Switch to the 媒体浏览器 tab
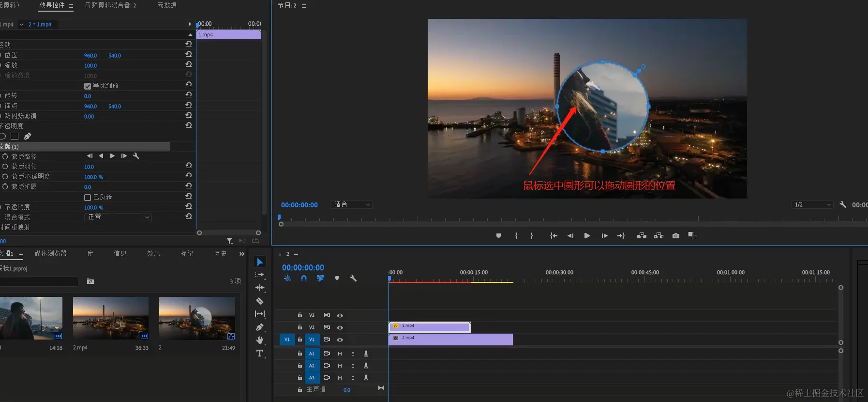Image resolution: width=868 pixels, height=402 pixels. 50,253
